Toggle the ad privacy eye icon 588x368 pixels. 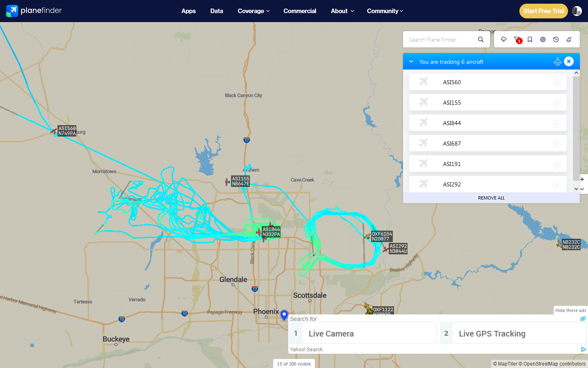pyautogui.click(x=583, y=319)
